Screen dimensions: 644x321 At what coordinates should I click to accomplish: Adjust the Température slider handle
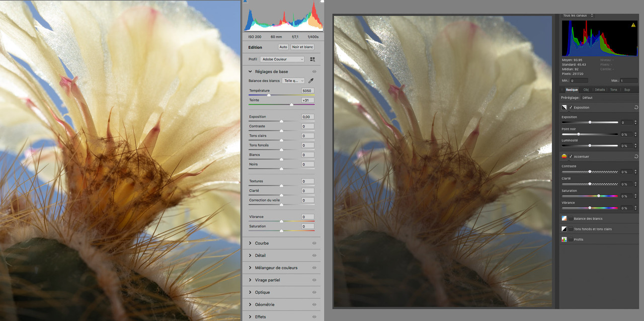(269, 95)
